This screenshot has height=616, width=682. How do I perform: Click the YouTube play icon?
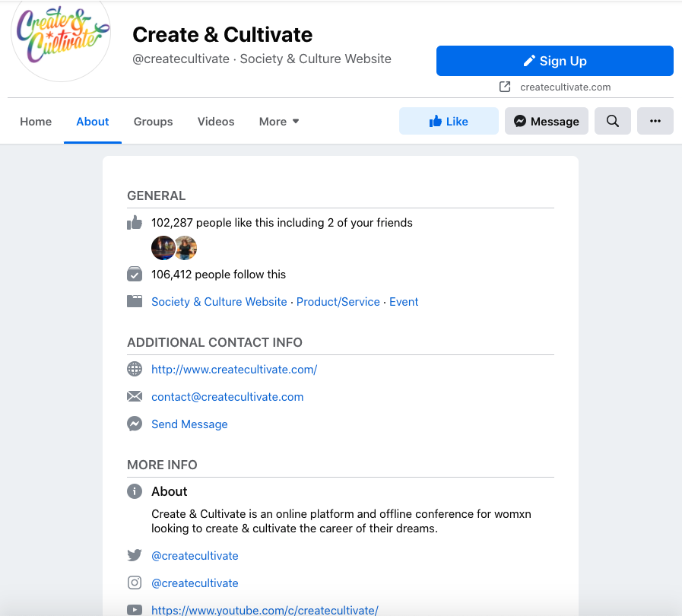click(x=135, y=610)
